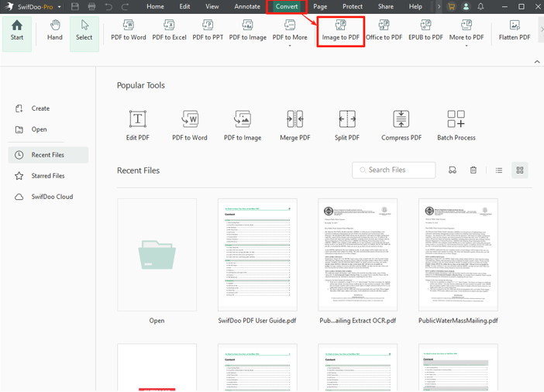Launch Compress PDF tool
Screen dimensions: 544x392
tap(401, 126)
